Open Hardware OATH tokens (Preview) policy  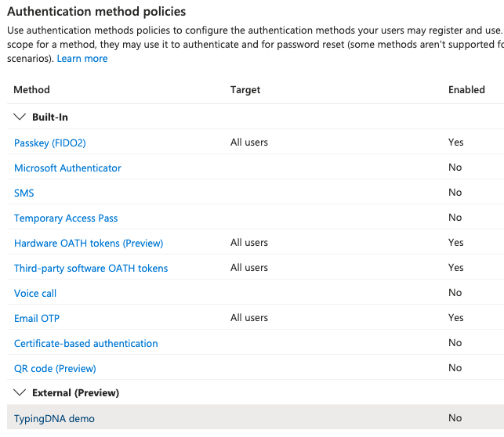[89, 243]
